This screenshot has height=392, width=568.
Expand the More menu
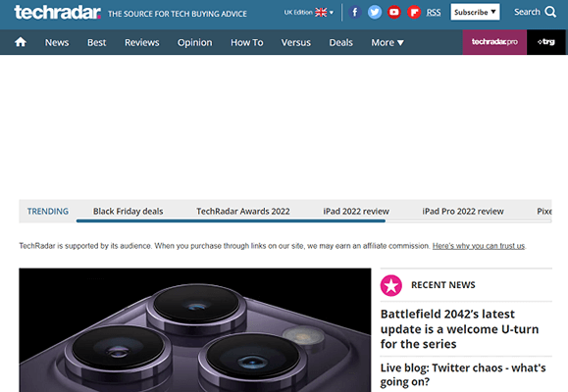(387, 43)
